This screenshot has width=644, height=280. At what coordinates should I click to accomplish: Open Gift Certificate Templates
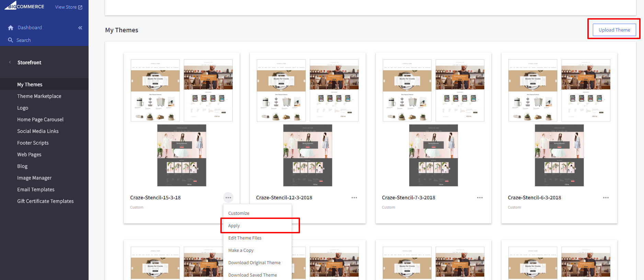coord(45,201)
